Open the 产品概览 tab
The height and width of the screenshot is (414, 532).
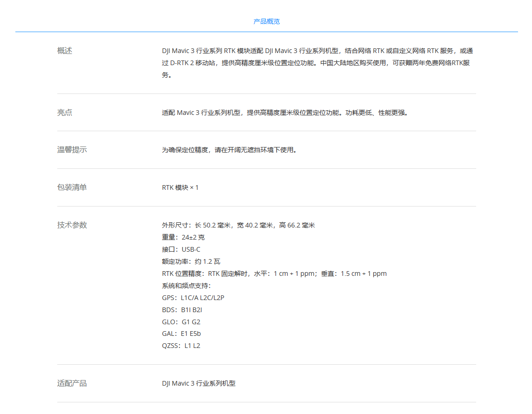coord(266,21)
